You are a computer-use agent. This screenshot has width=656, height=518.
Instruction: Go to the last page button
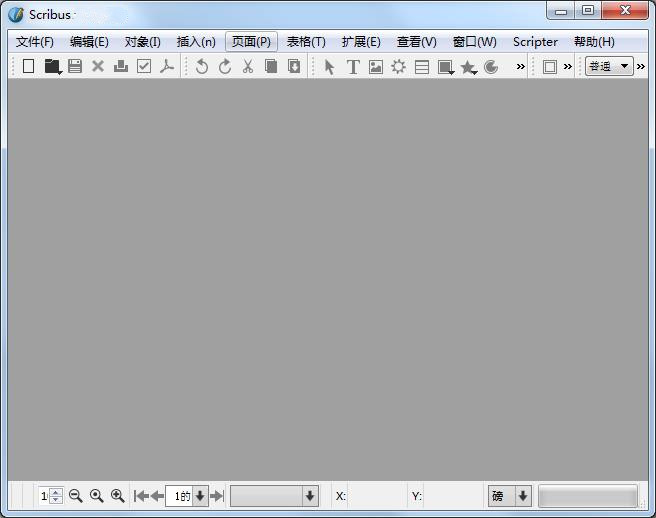[x=217, y=496]
